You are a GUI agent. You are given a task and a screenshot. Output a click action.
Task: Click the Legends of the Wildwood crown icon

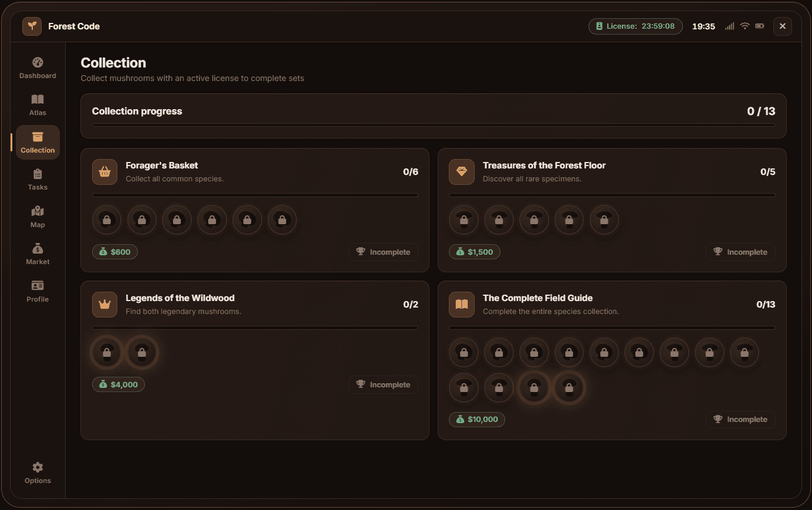click(104, 305)
